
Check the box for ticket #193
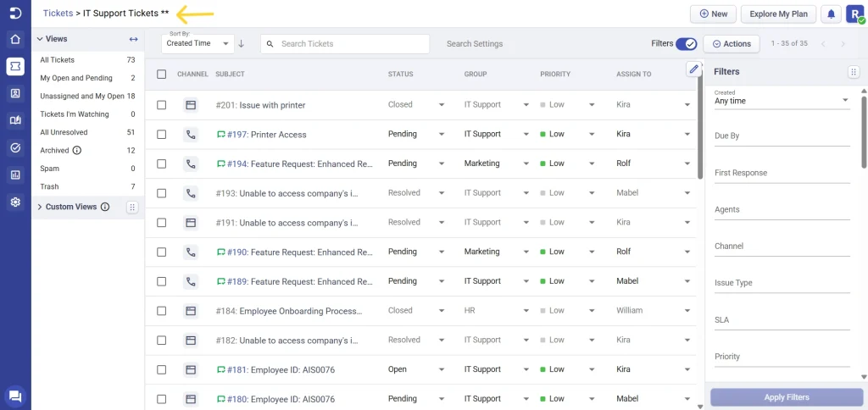162,193
